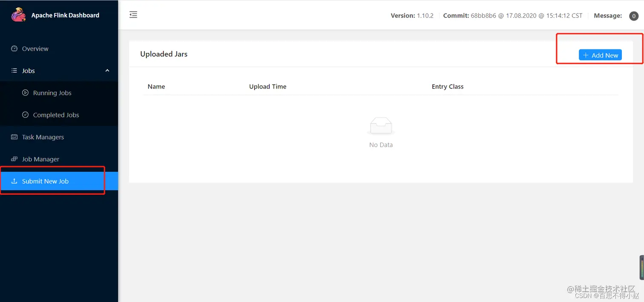
Task: Click the Apache Flink Dashboard title
Action: pos(65,15)
